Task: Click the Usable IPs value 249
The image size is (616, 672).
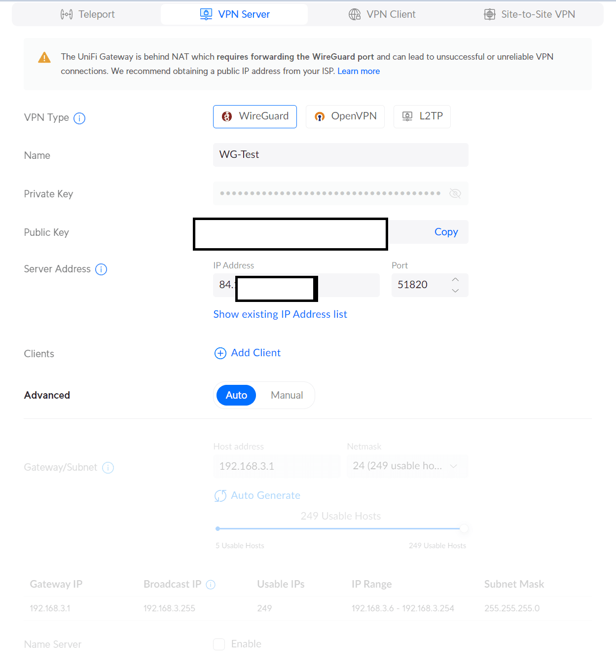Action: [x=264, y=608]
